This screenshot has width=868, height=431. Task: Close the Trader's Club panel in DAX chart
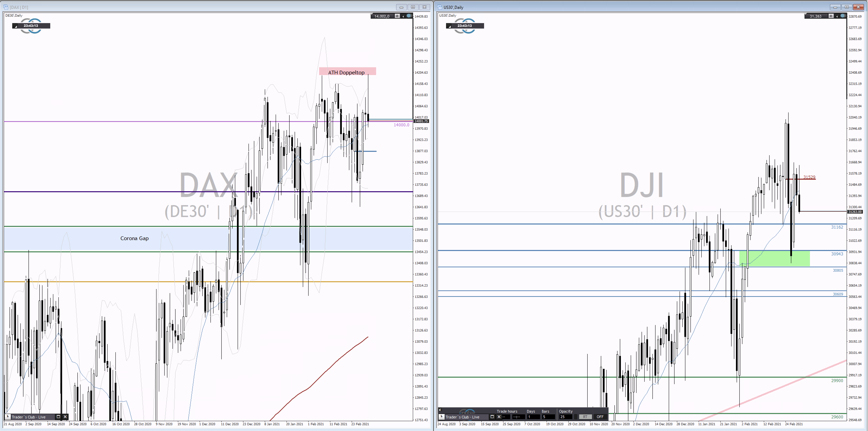point(65,417)
